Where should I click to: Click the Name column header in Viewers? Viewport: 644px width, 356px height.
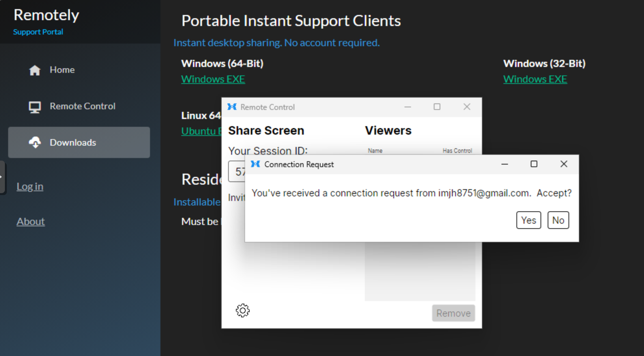pyautogui.click(x=375, y=151)
